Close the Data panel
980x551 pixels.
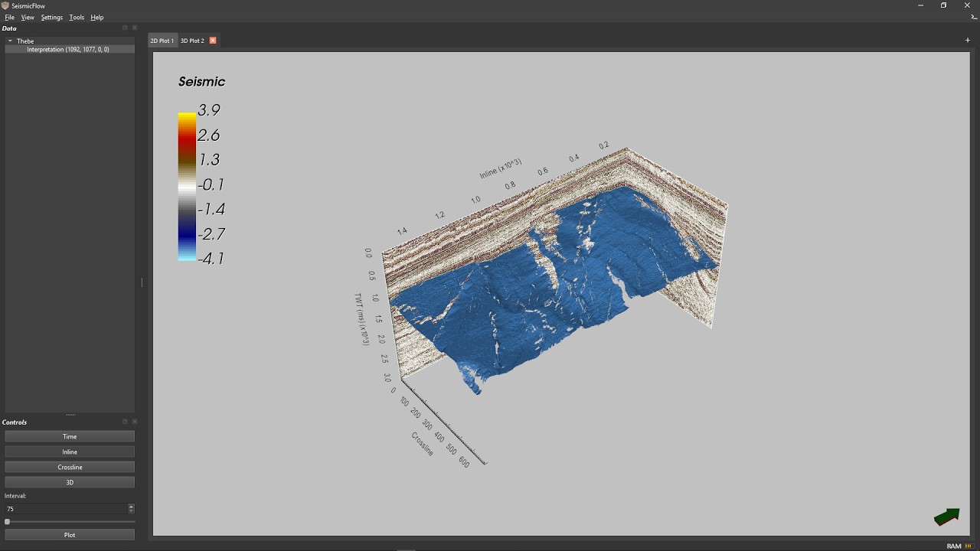click(135, 28)
